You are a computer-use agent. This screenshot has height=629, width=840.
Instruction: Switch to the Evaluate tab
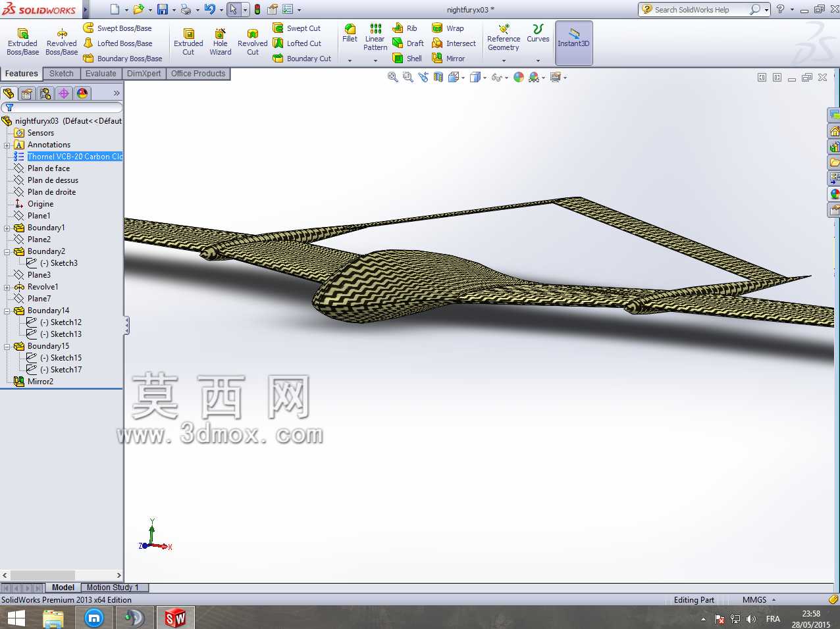point(101,74)
